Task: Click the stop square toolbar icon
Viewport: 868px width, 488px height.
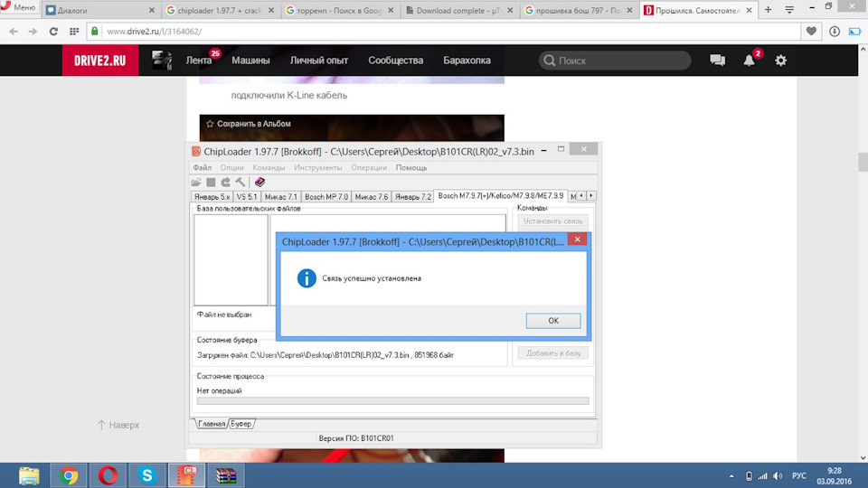Action: (211, 182)
